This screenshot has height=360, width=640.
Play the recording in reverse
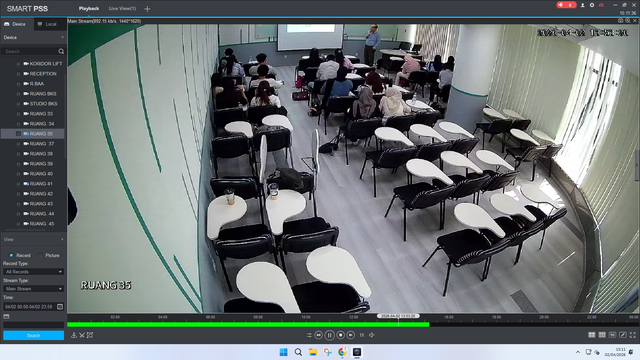[x=319, y=335]
